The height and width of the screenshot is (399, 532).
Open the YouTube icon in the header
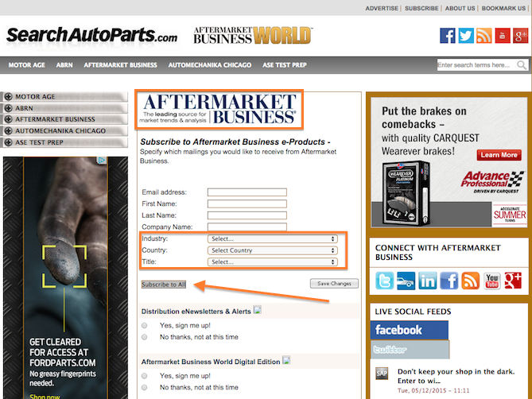(x=503, y=36)
